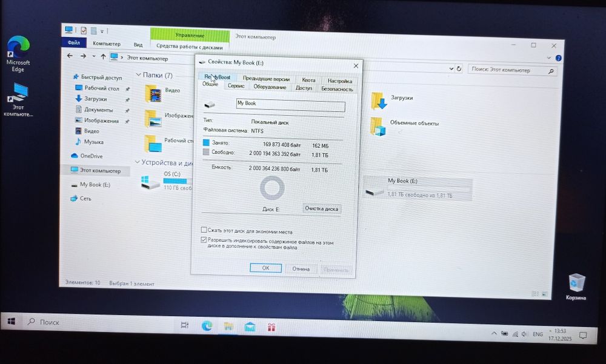Open File Explorer taskbar icon

pyautogui.click(x=228, y=327)
